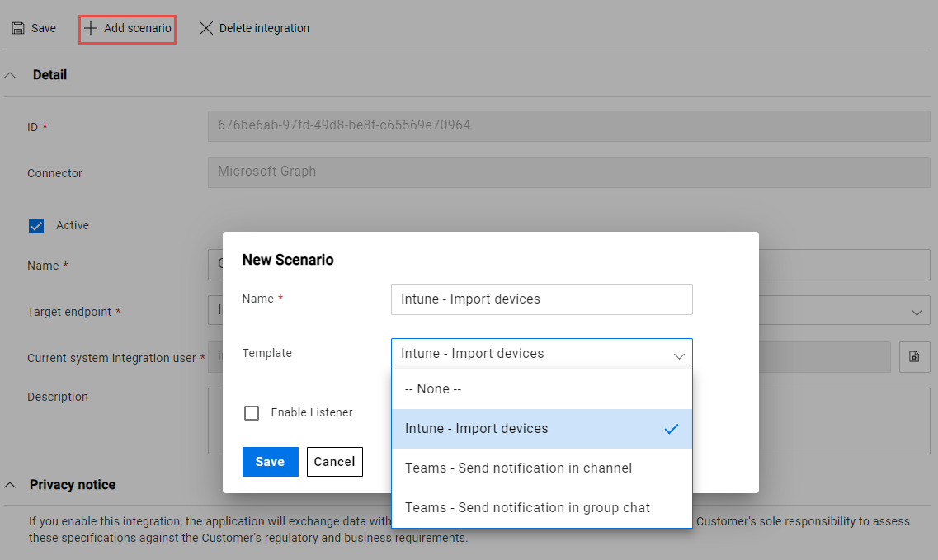Click the scenario Name input field

tap(540, 299)
